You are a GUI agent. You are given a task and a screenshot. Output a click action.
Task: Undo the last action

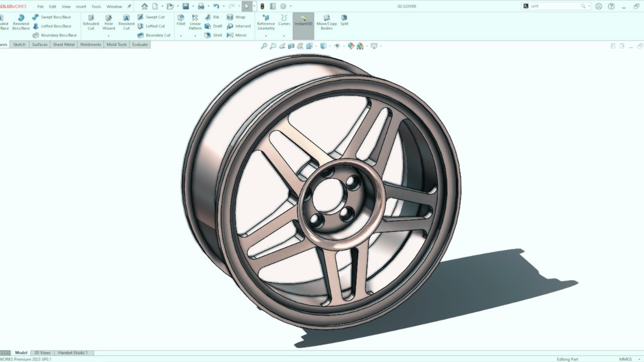216,7
